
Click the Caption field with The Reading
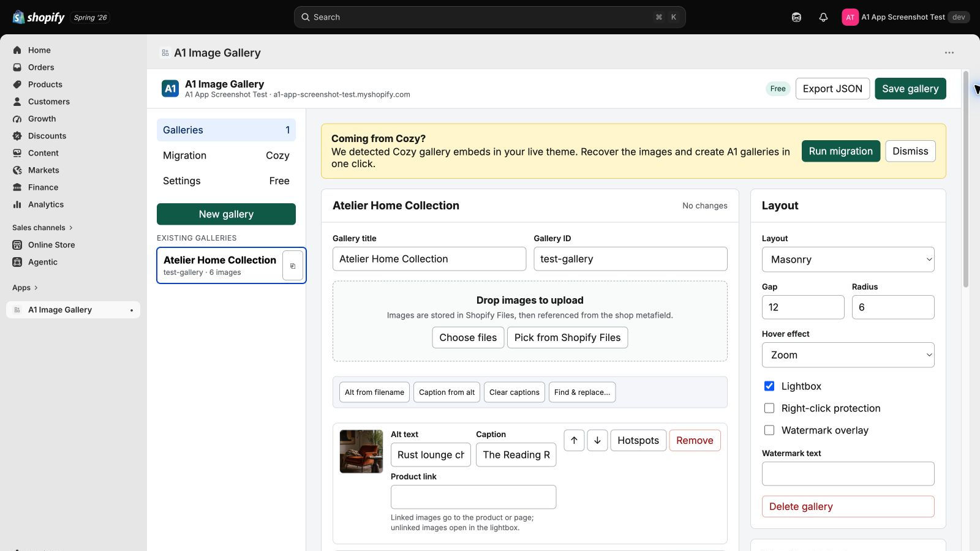pyautogui.click(x=516, y=455)
